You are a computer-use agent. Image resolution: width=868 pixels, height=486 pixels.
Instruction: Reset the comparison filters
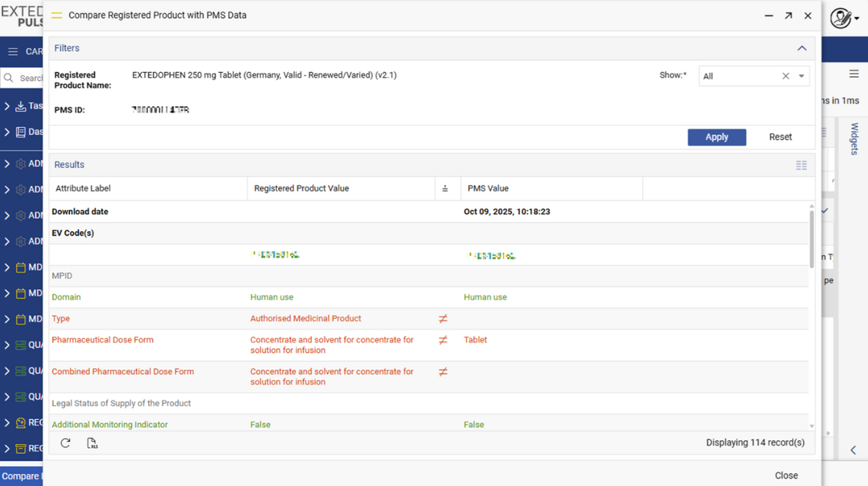pos(780,137)
